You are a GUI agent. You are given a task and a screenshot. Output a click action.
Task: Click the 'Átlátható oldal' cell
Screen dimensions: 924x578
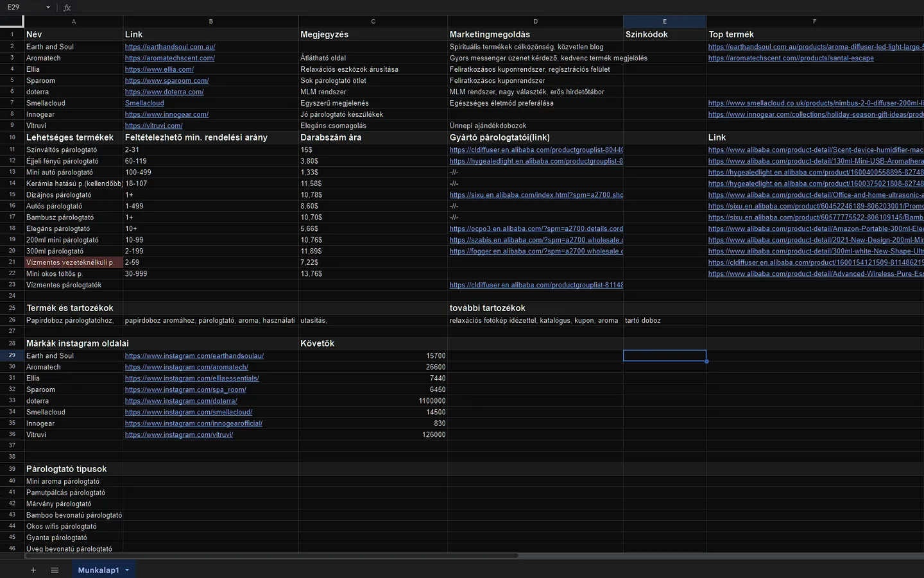pos(373,58)
